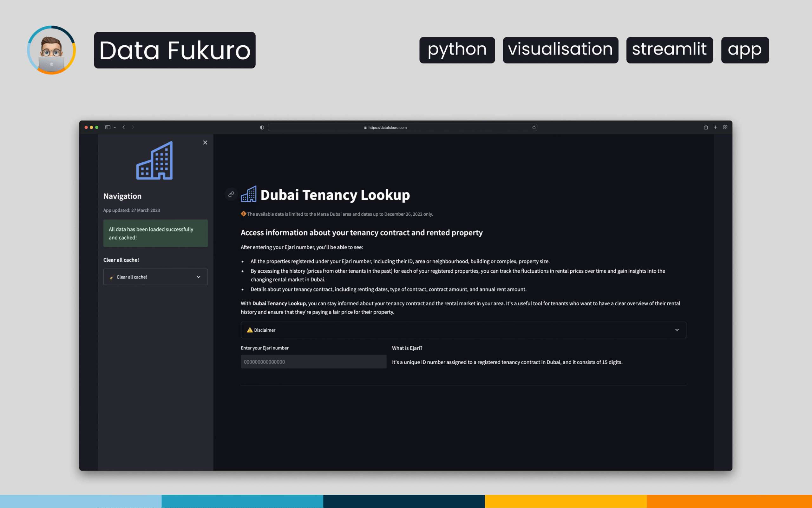Open the tab overview grid icon

725,127
